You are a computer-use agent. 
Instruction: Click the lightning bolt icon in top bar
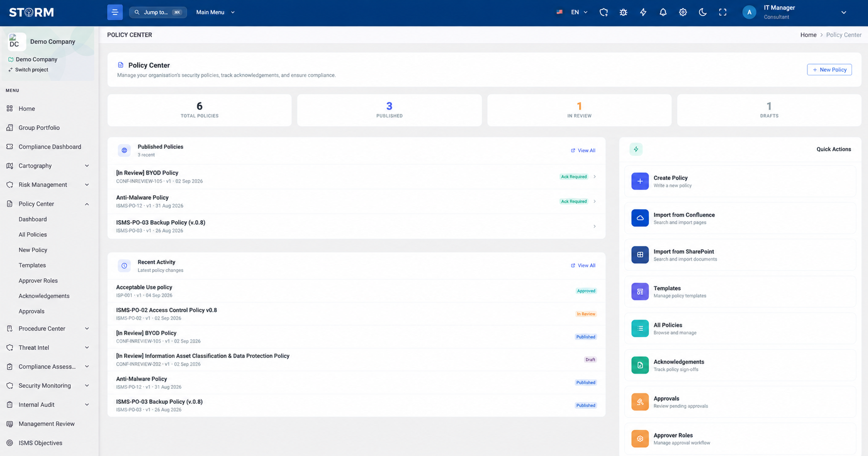coord(643,12)
